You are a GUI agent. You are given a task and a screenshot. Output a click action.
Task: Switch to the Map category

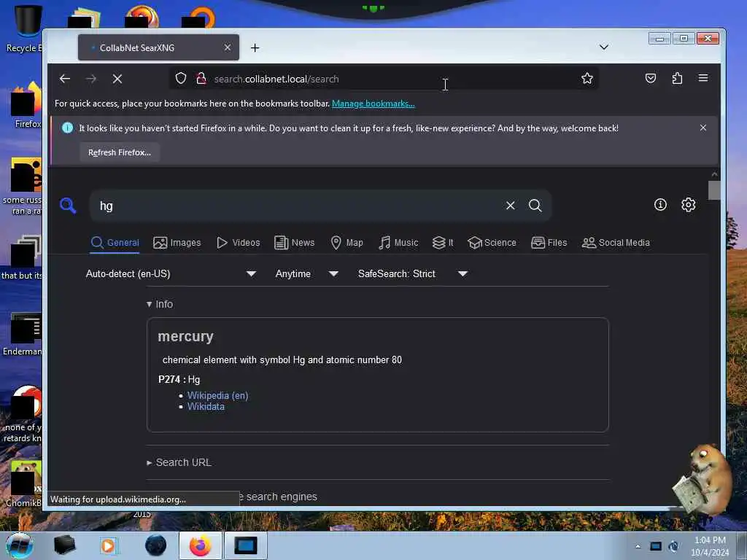coord(347,242)
